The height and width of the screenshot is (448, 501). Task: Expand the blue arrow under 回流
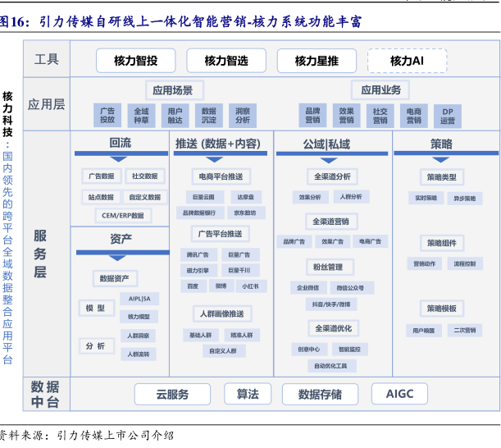[x=120, y=158]
